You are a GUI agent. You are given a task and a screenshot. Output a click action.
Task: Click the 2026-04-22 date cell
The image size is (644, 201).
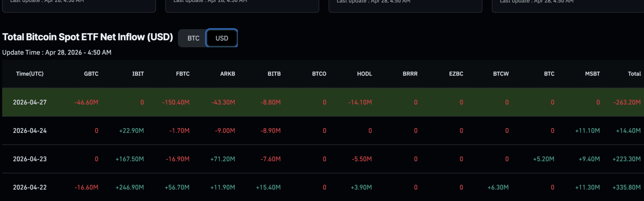[30, 187]
